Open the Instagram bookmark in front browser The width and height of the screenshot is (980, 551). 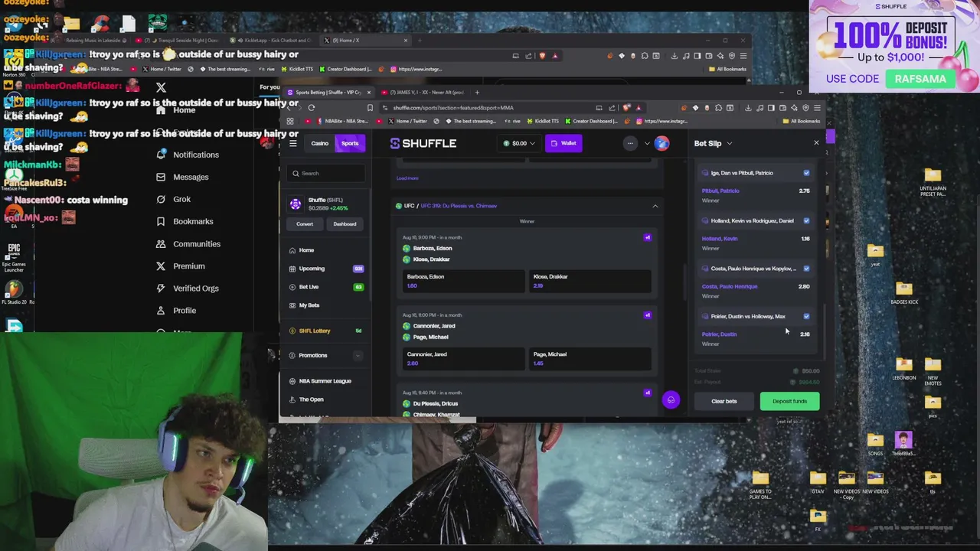(661, 121)
